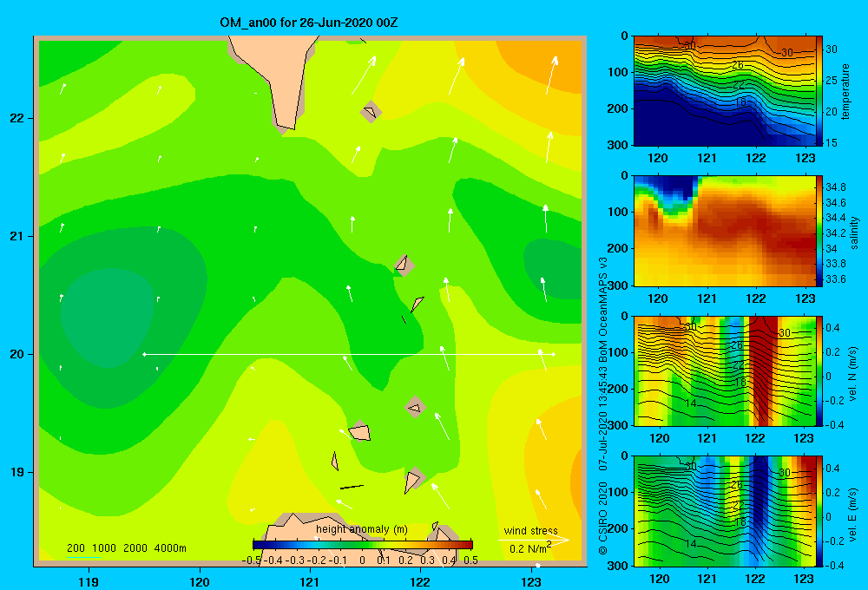Click the '25' tick on temperature scale
This screenshot has height=590, width=868.
coord(832,80)
